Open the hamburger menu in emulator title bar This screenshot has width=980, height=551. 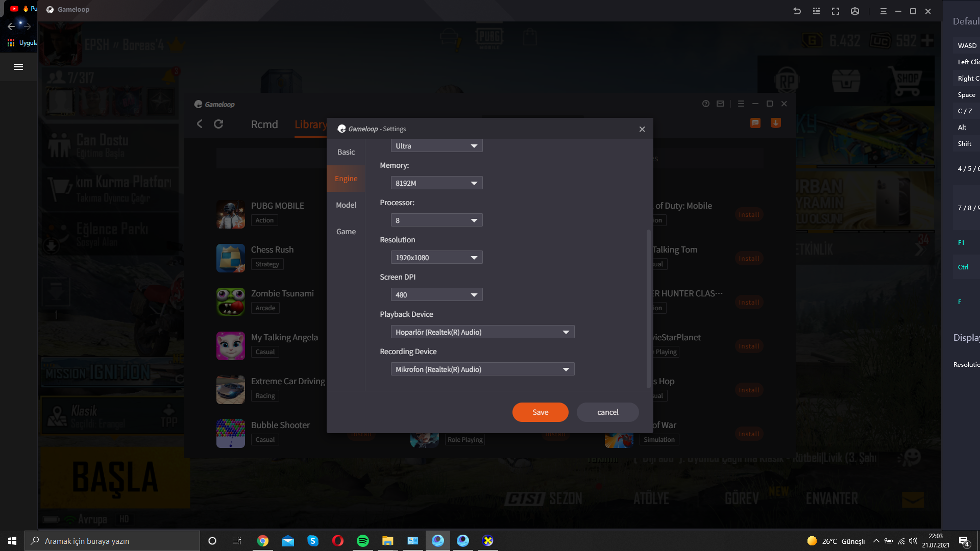(x=883, y=11)
